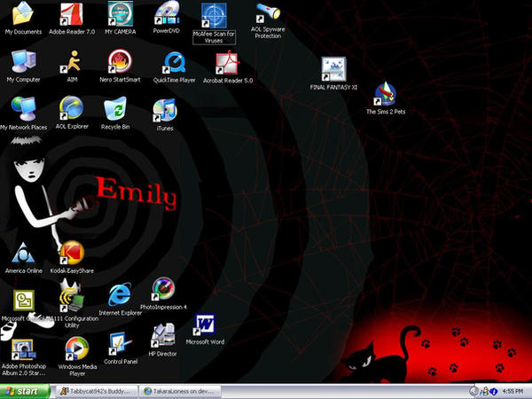This screenshot has width=532, height=399.
Task: Open the Recycle Bin
Action: pos(115,108)
